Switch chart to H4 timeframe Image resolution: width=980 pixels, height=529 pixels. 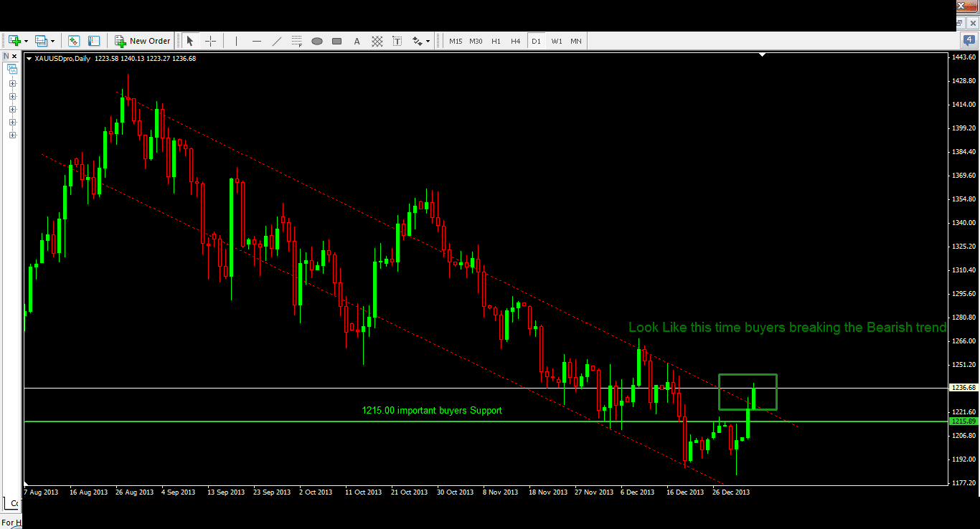pyautogui.click(x=515, y=42)
